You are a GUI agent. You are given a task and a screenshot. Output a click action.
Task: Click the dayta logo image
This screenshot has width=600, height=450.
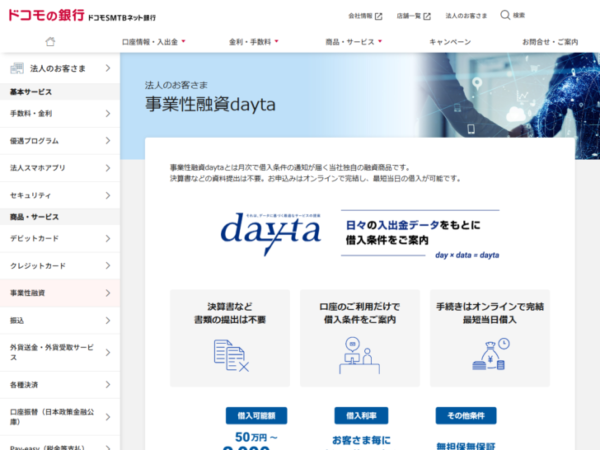pos(271,233)
